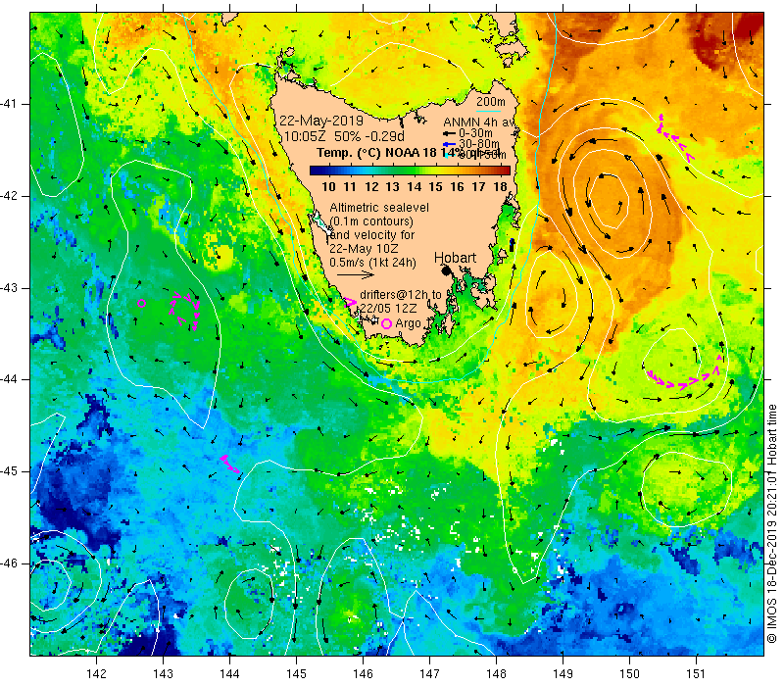Screen dimensions: 784x686
Task: Click the 'Altimetric sealevel' legend text
Action: coord(379,208)
